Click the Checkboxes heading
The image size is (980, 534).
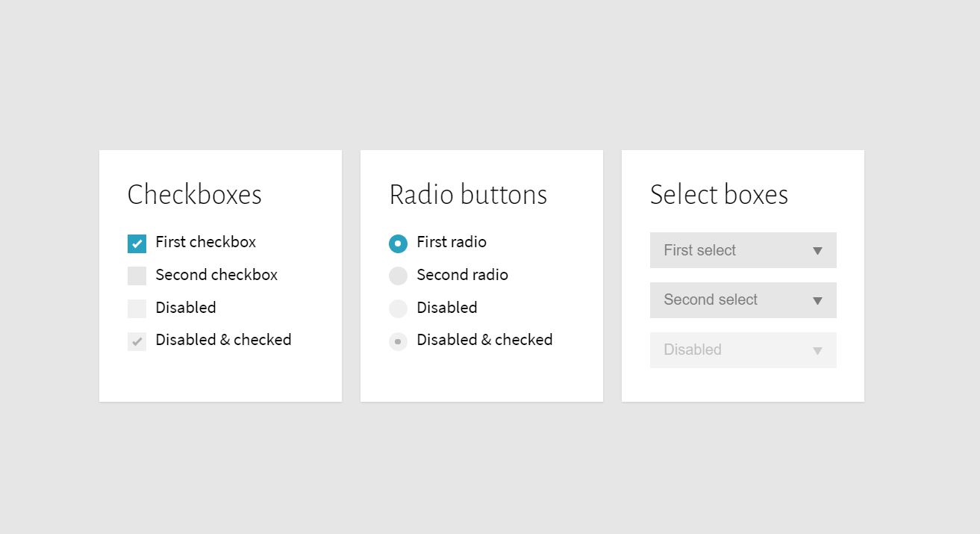click(194, 195)
